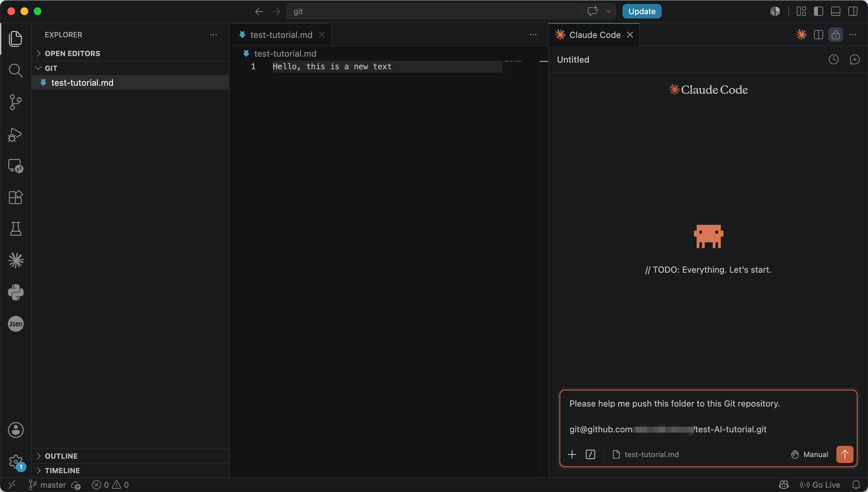Start the Go Live server
The height and width of the screenshot is (492, 868).
point(820,485)
